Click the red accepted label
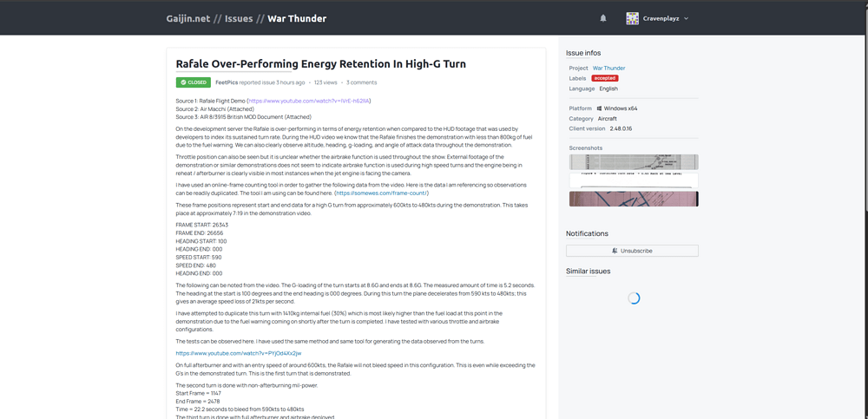The width and height of the screenshot is (868, 419). tap(604, 78)
